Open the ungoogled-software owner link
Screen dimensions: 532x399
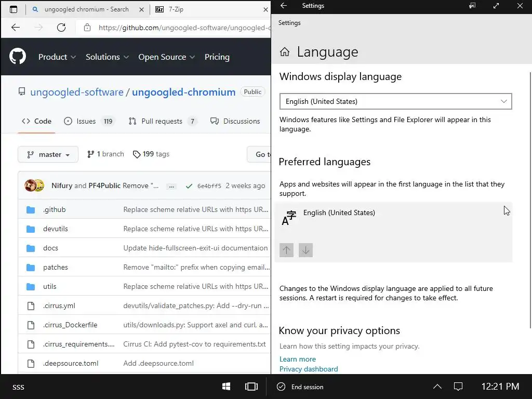click(x=77, y=92)
